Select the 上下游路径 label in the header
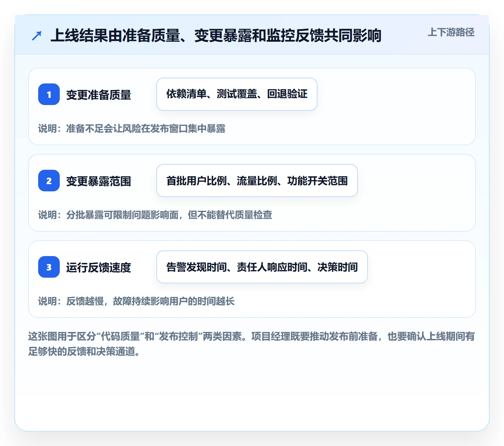The height and width of the screenshot is (446, 504). click(x=451, y=32)
